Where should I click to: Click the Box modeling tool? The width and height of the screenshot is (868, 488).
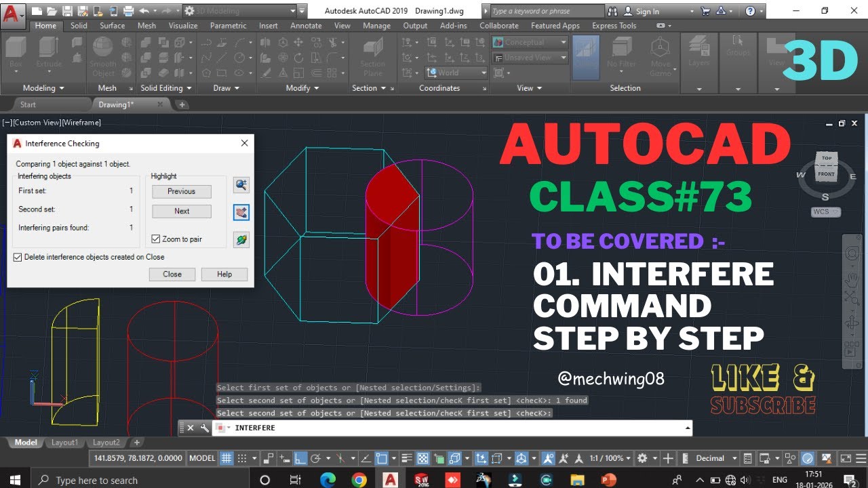pos(16,53)
